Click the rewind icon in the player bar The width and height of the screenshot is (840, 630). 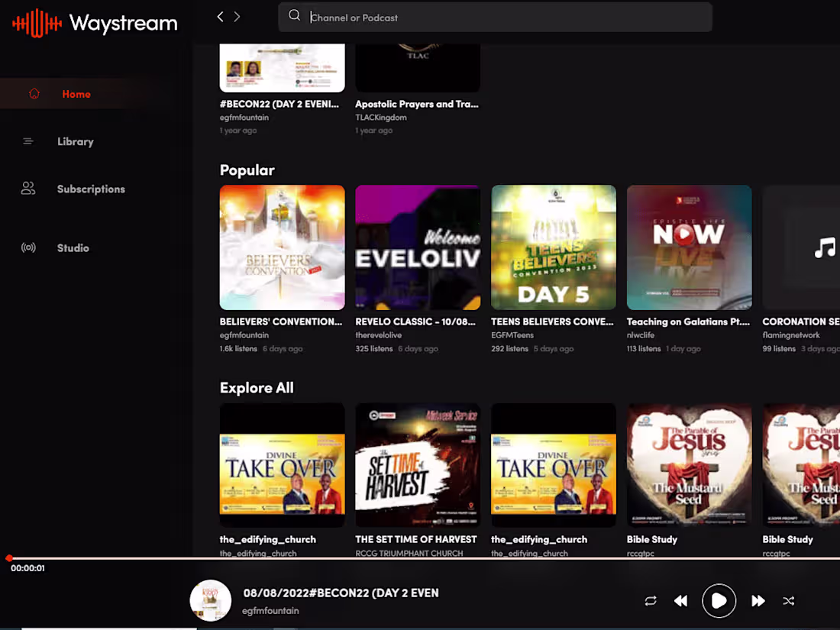(x=680, y=601)
